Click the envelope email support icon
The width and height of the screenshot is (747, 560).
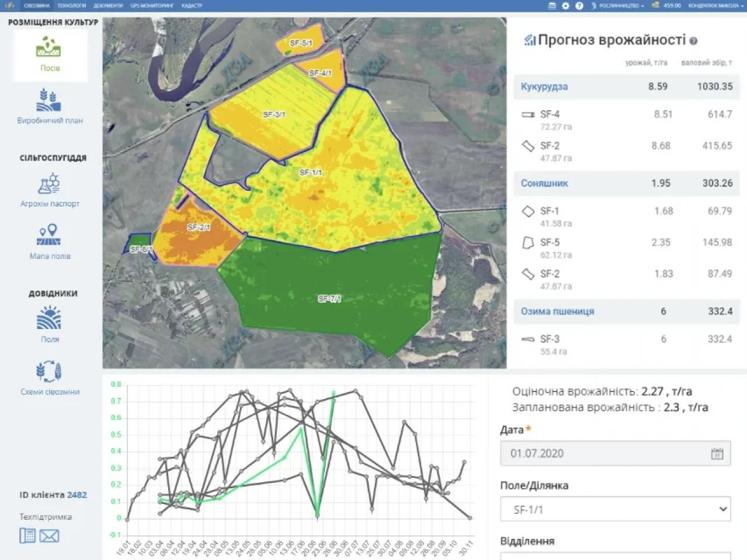click(49, 535)
